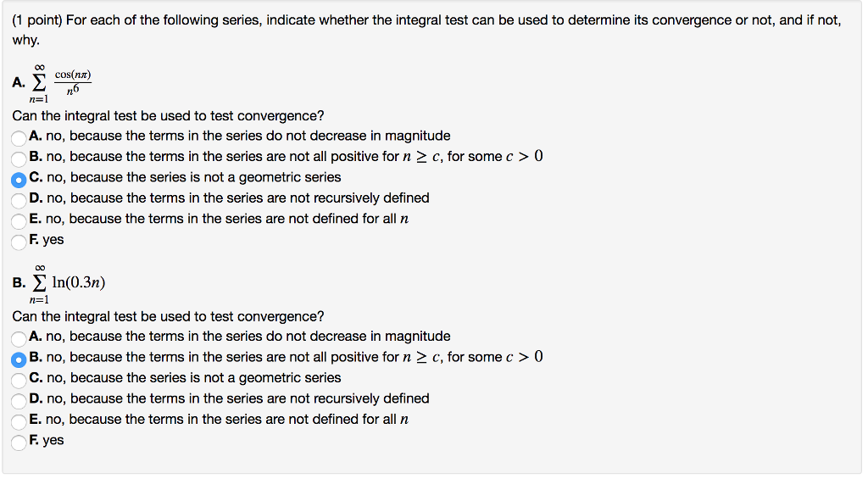868x490 pixels.
Task: Select option A for series B question
Action: (19, 337)
